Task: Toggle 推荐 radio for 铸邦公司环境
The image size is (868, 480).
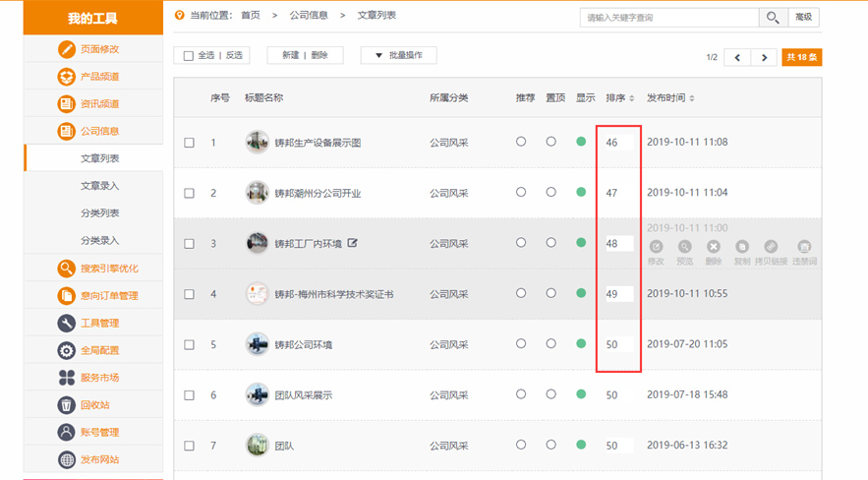Action: (x=521, y=344)
